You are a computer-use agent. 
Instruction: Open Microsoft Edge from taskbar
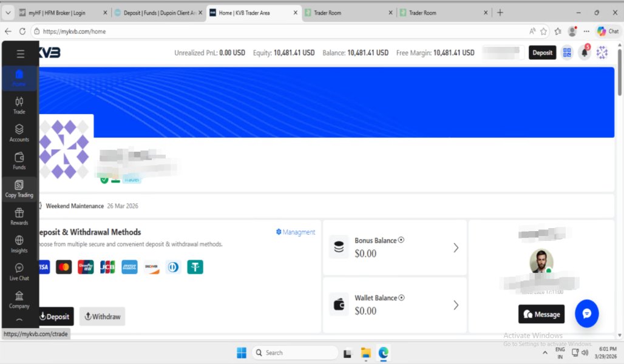[x=383, y=353]
